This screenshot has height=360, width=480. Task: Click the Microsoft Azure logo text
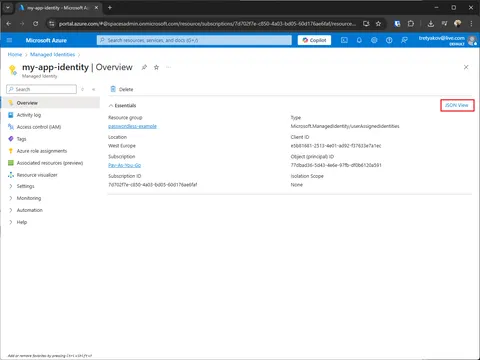tap(46, 40)
